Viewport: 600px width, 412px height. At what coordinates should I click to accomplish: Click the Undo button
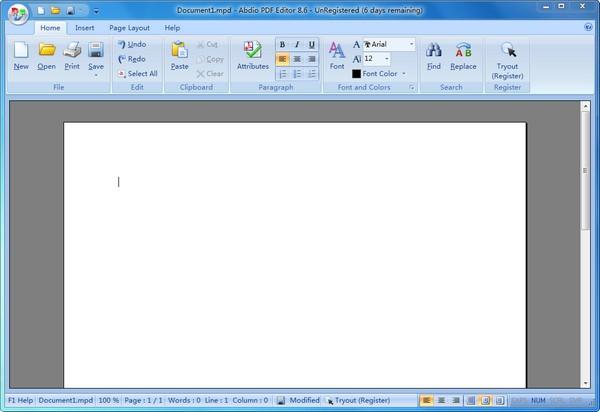131,45
